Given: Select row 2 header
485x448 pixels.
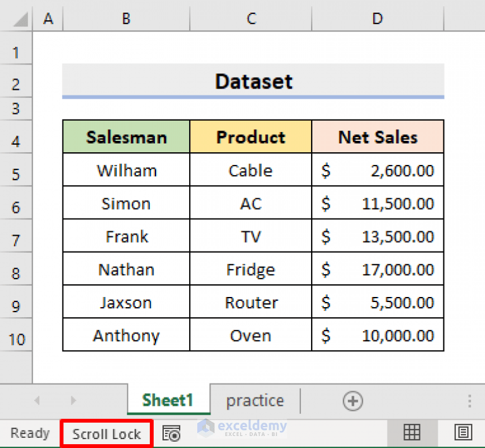Looking at the screenshot, I should coord(16,82).
